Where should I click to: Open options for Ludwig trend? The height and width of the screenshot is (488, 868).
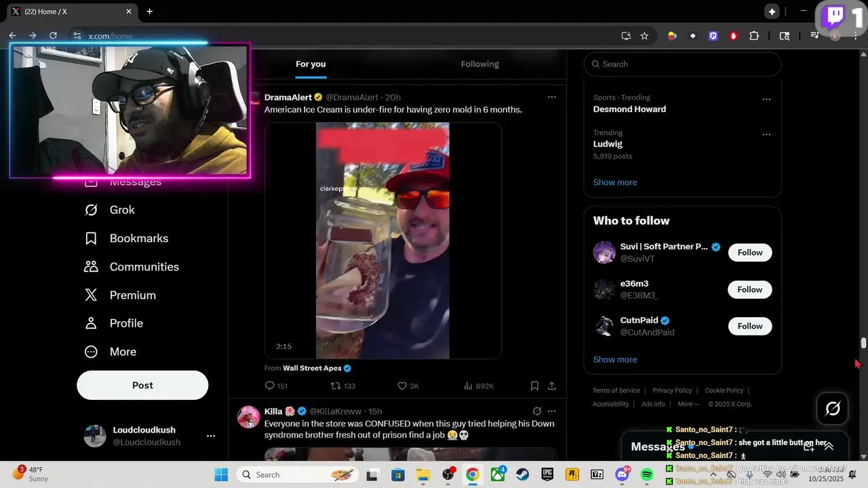click(766, 134)
